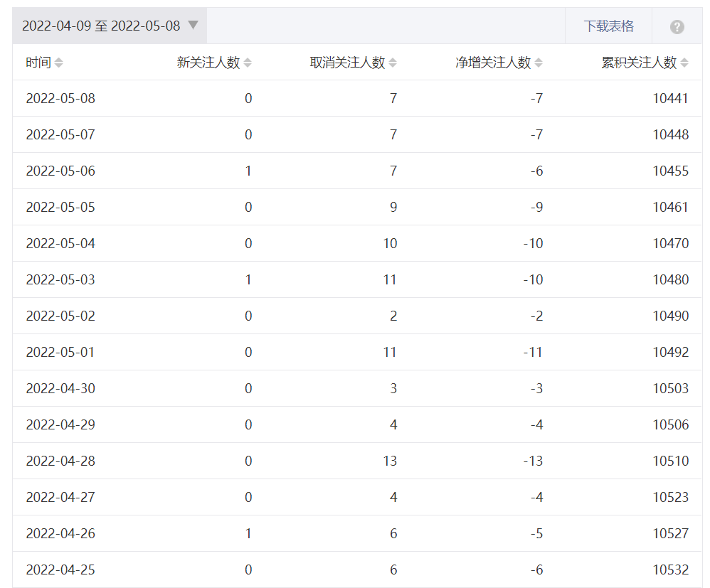710x588 pixels.
Task: Select the date cell 2022-05-06
Action: (60, 171)
